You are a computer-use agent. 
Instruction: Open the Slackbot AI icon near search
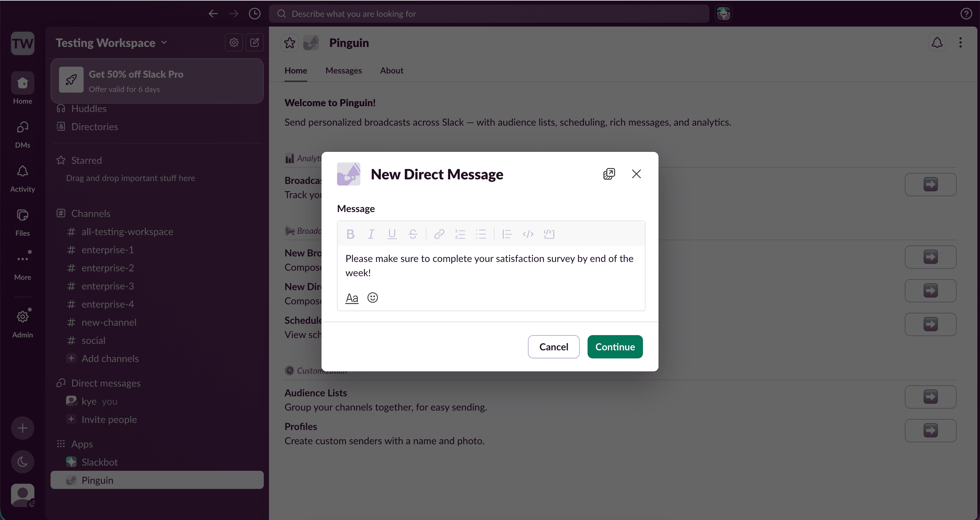click(x=724, y=14)
